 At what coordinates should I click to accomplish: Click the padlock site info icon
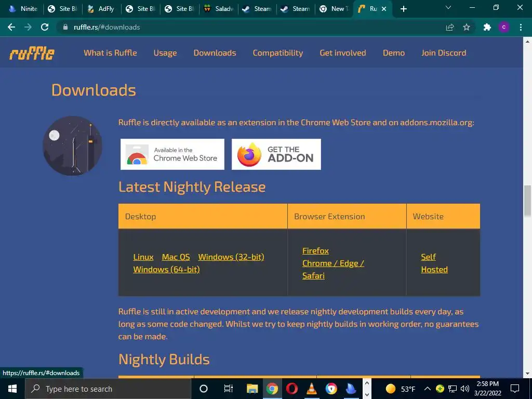tap(65, 27)
